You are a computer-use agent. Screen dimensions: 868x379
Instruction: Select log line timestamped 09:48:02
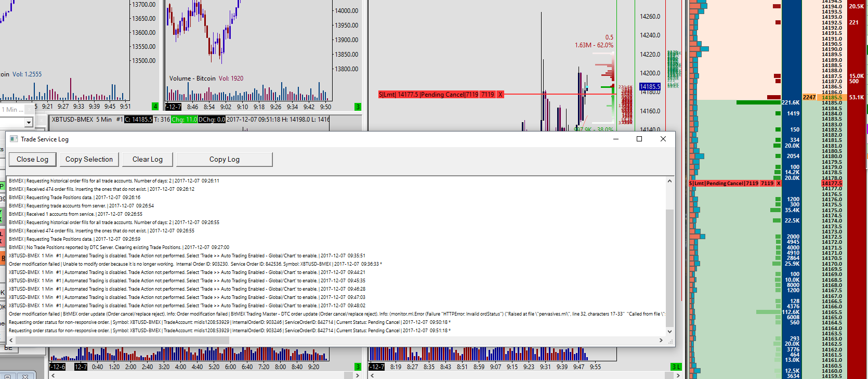pyautogui.click(x=187, y=306)
